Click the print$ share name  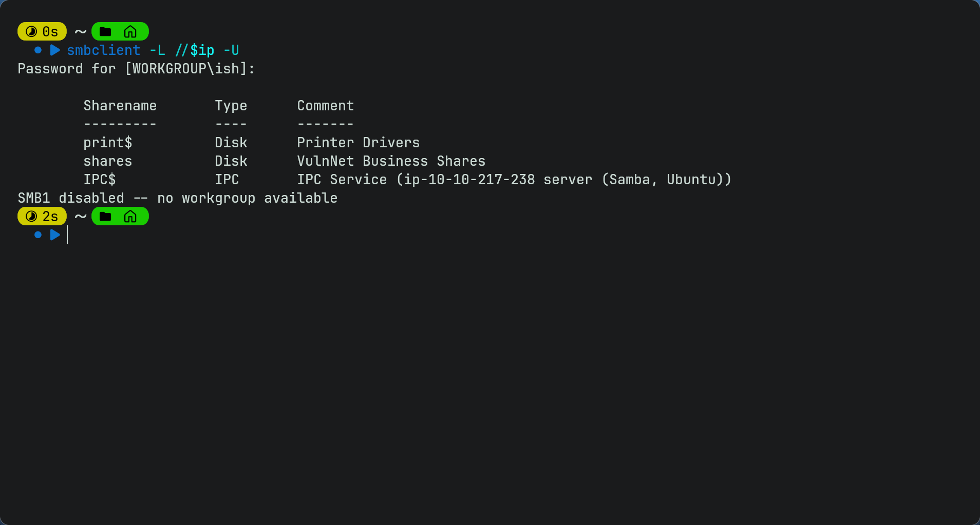click(x=108, y=143)
